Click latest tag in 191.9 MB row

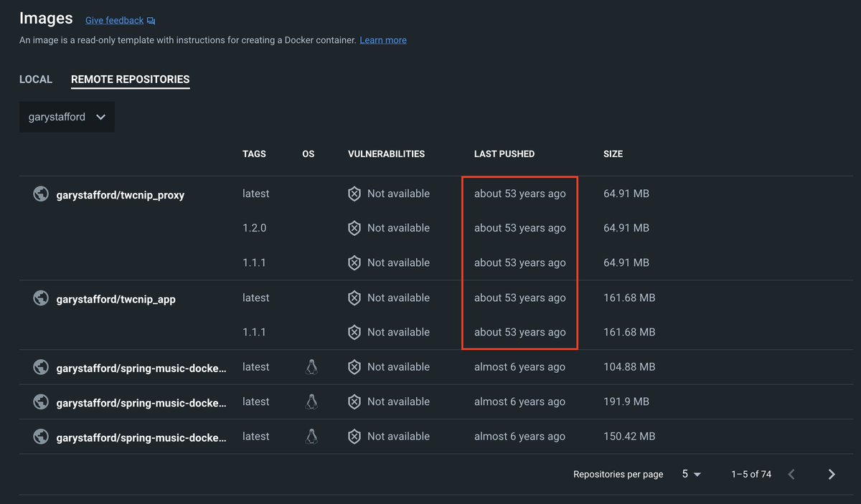256,401
